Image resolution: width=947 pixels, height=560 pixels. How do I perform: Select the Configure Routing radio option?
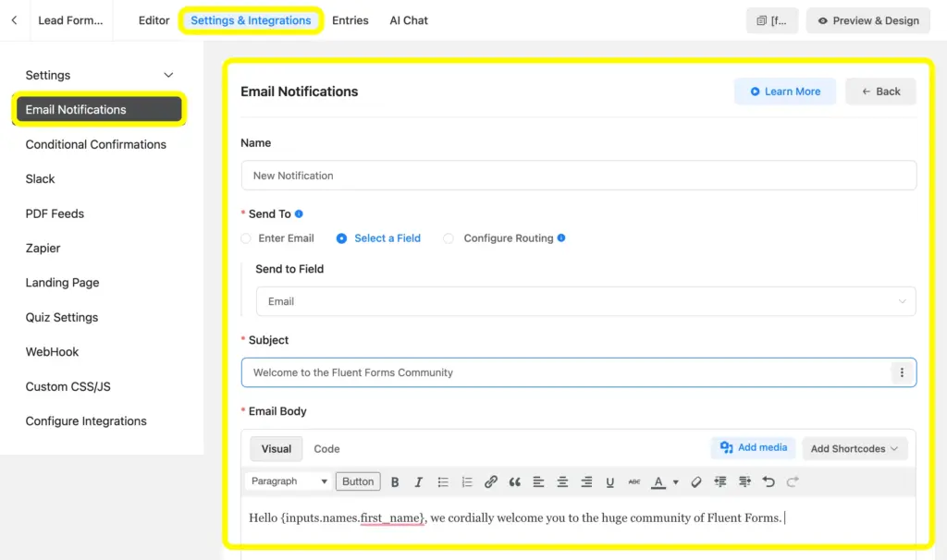[x=449, y=238]
